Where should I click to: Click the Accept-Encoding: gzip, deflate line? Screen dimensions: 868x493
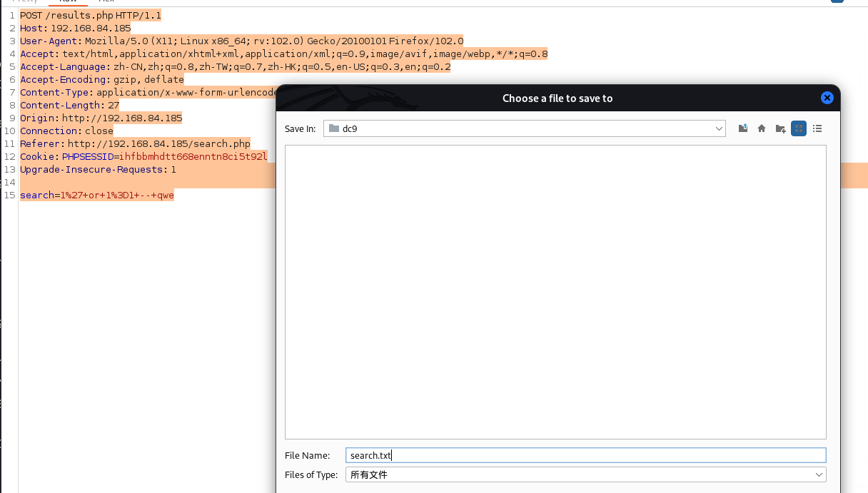(102, 79)
